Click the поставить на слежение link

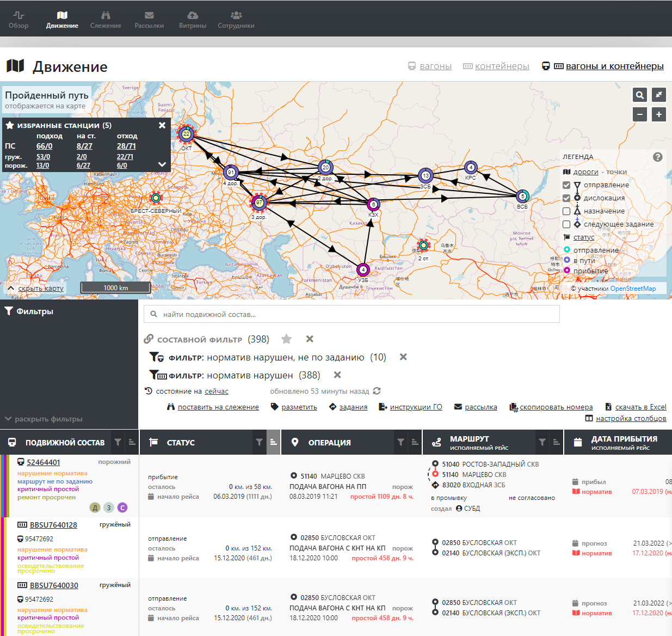pos(218,407)
